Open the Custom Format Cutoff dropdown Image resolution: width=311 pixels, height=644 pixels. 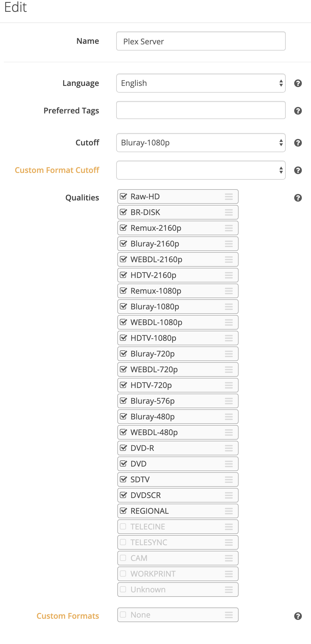point(200,170)
